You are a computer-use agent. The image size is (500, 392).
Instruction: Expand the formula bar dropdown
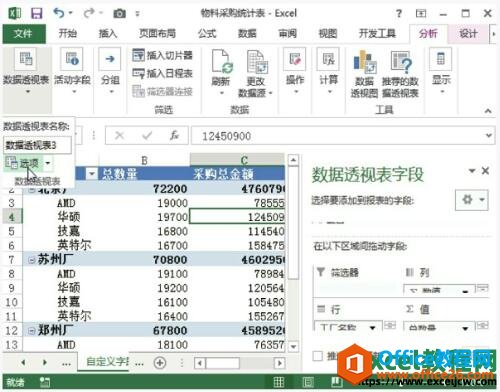point(488,135)
